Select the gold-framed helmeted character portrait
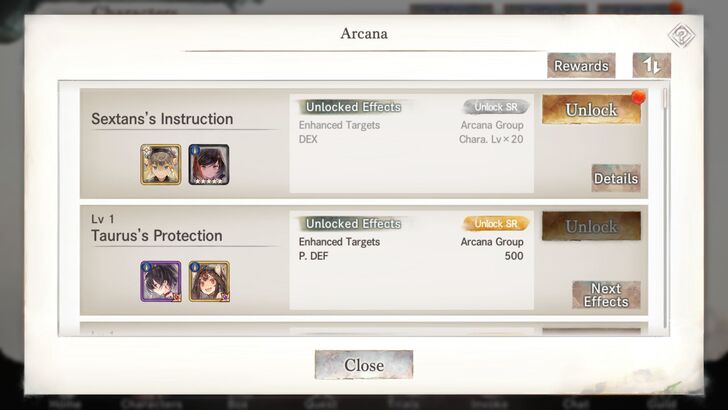 pyautogui.click(x=161, y=164)
